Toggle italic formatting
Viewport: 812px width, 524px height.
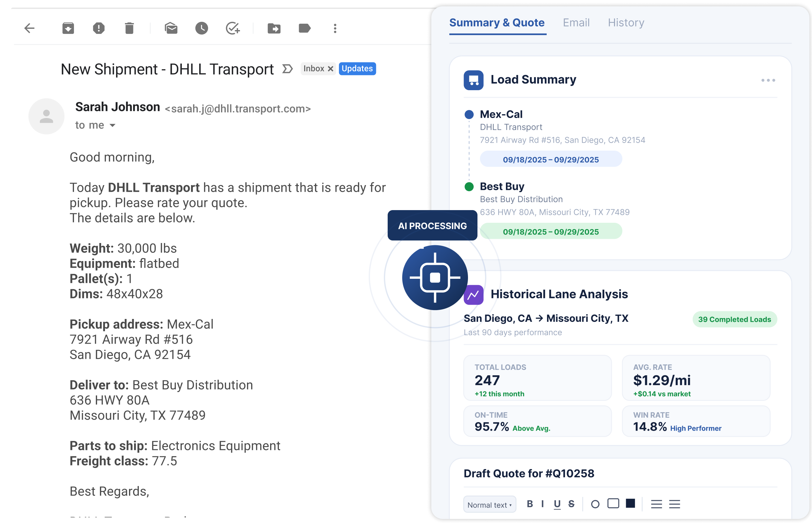(x=542, y=504)
